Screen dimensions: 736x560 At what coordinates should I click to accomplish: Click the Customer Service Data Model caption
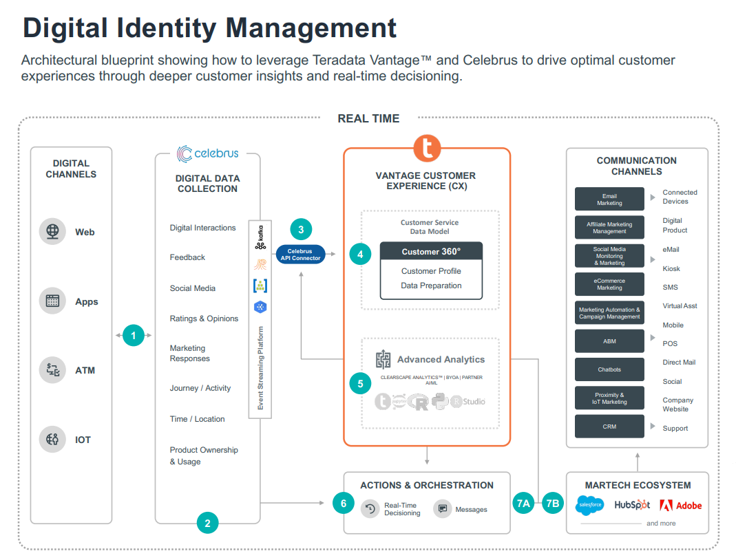430,226
